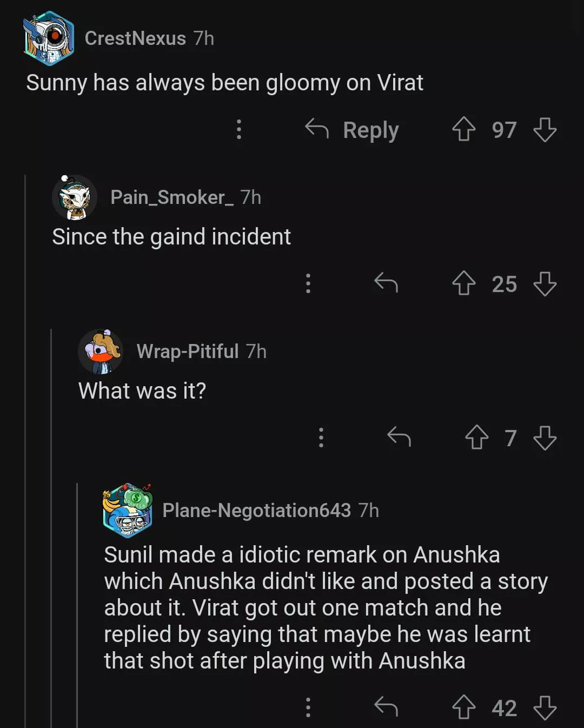
Task: Open more options for CrestNexus's comment
Action: (x=239, y=129)
